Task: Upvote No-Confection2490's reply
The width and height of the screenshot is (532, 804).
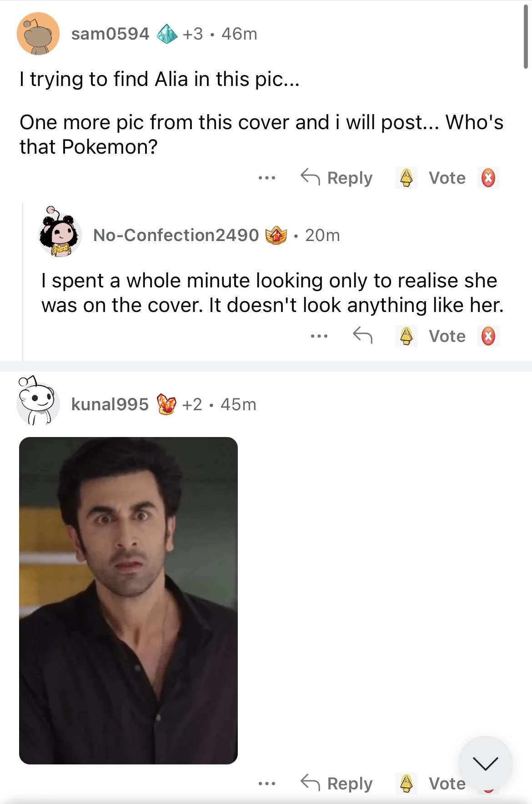Action: coord(406,336)
